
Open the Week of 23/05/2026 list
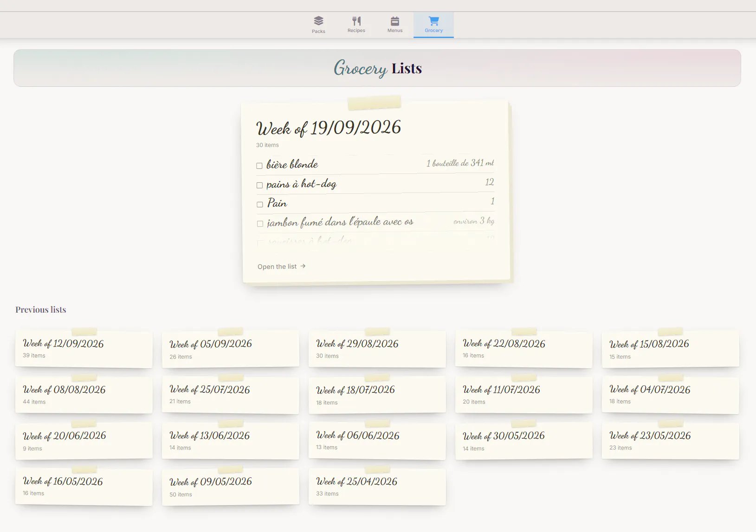[671, 441]
